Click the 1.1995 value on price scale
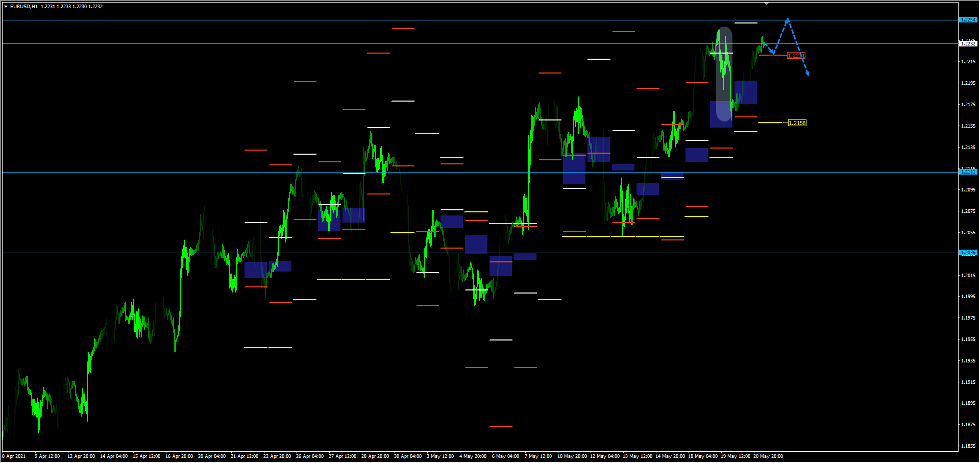This screenshot has height=463, width=980. 968,297
